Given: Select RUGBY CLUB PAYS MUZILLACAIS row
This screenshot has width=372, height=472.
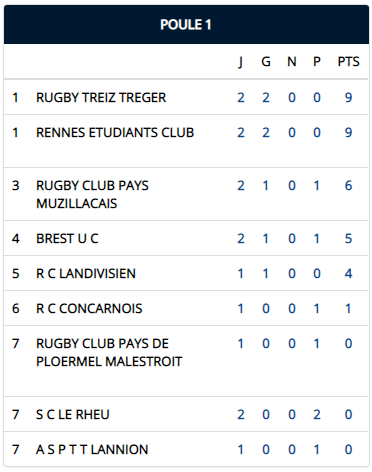Looking at the screenshot, I should pyautogui.click(x=186, y=194).
